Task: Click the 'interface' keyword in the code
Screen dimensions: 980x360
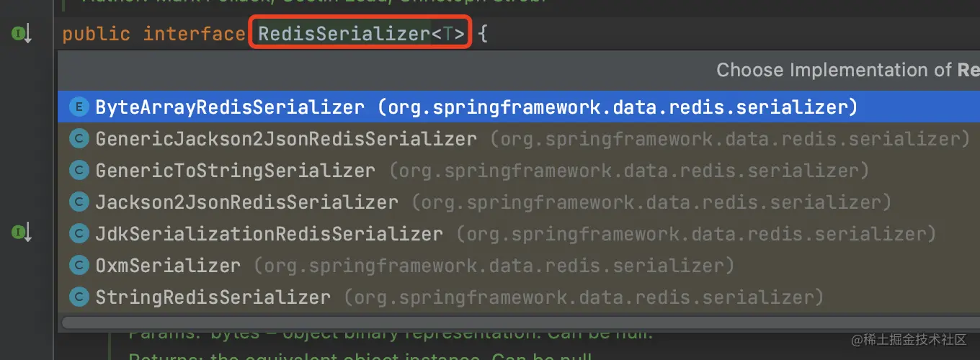Action: pyautogui.click(x=194, y=34)
